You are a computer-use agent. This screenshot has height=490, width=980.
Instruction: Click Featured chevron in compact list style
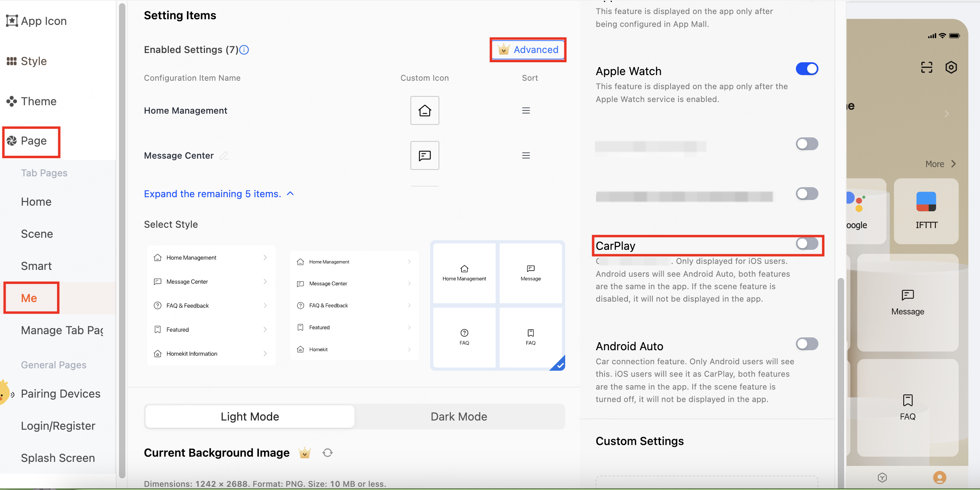point(409,327)
